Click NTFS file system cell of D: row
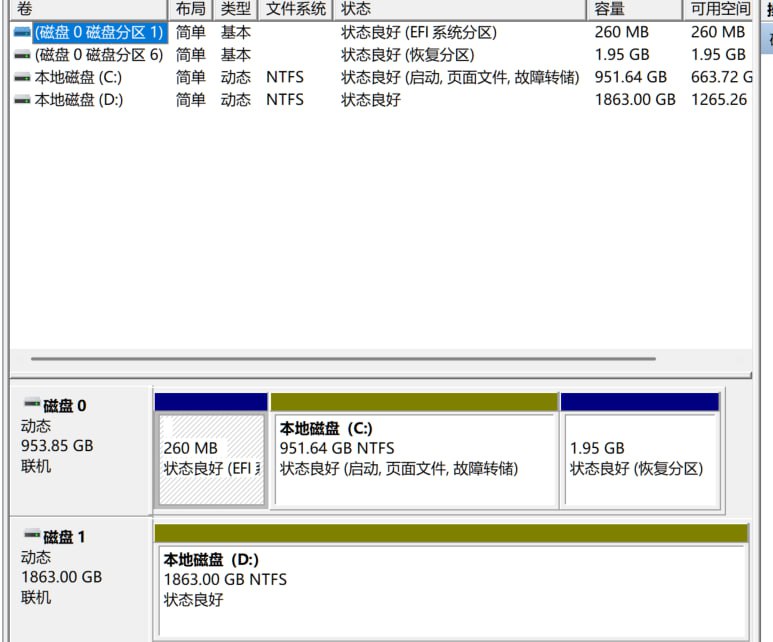 284,100
